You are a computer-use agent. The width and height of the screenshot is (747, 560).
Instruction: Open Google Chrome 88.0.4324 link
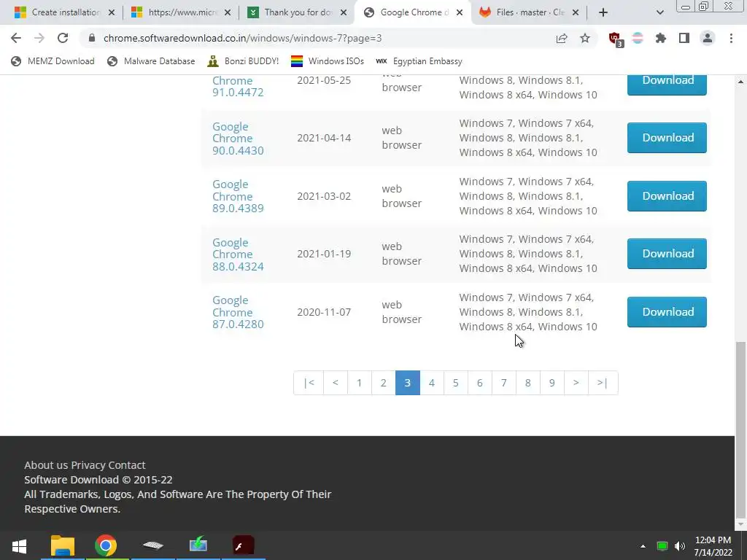pos(238,254)
